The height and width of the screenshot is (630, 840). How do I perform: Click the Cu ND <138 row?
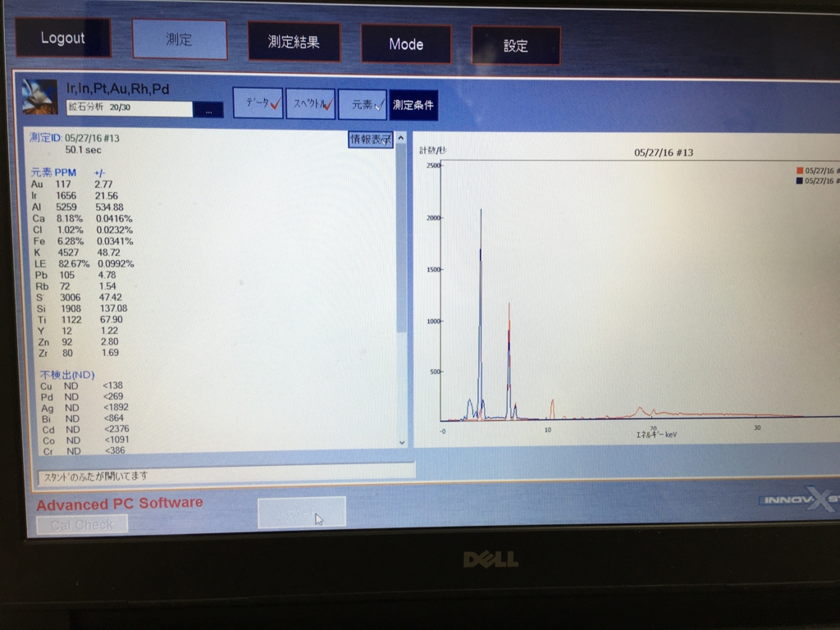81,386
